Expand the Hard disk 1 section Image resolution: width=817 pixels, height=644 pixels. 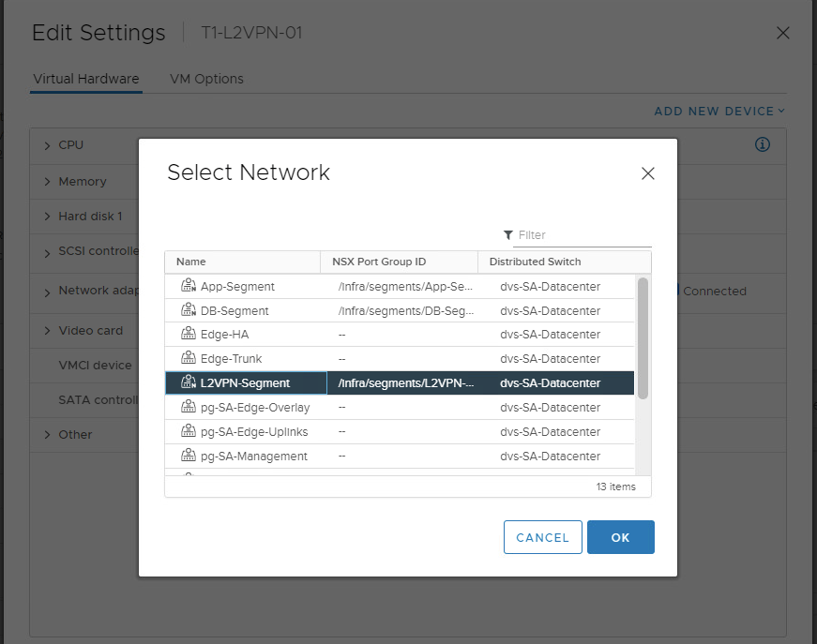click(48, 217)
